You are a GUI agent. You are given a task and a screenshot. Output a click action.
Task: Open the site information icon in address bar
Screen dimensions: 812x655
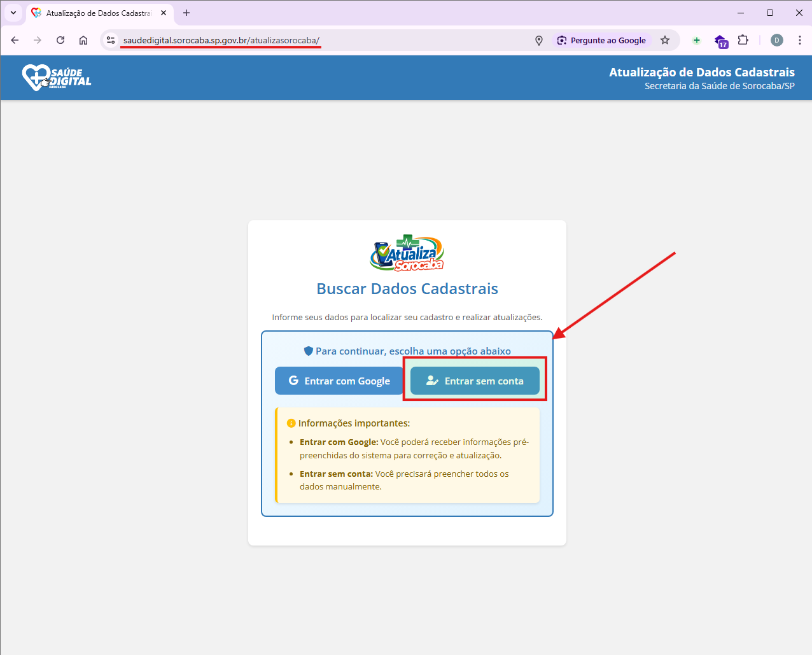(x=111, y=40)
